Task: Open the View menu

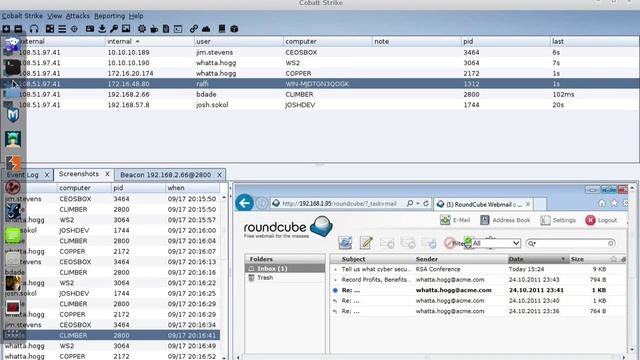Action: pos(54,16)
